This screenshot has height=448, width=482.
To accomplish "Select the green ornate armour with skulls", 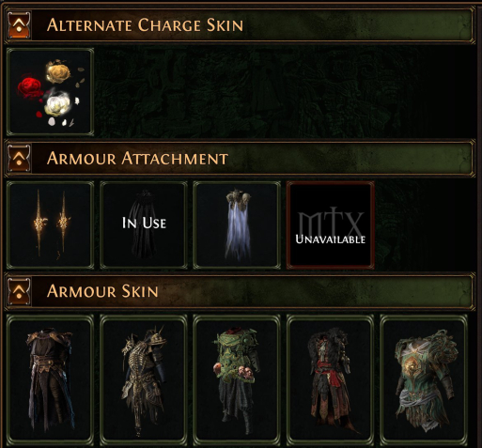I will [237, 380].
